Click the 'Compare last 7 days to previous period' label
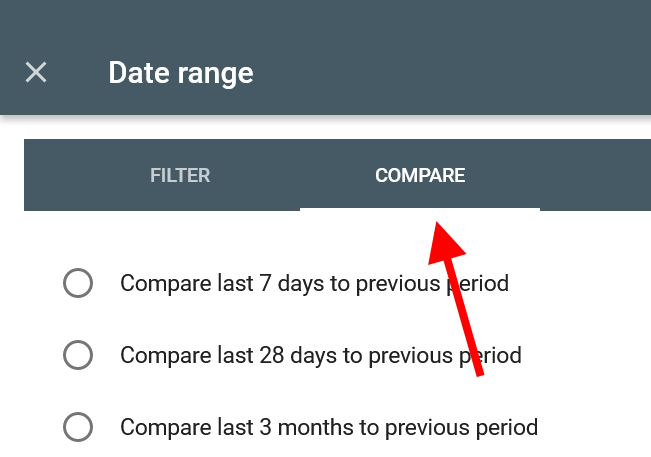Image resolution: width=651 pixels, height=457 pixels. pos(314,284)
